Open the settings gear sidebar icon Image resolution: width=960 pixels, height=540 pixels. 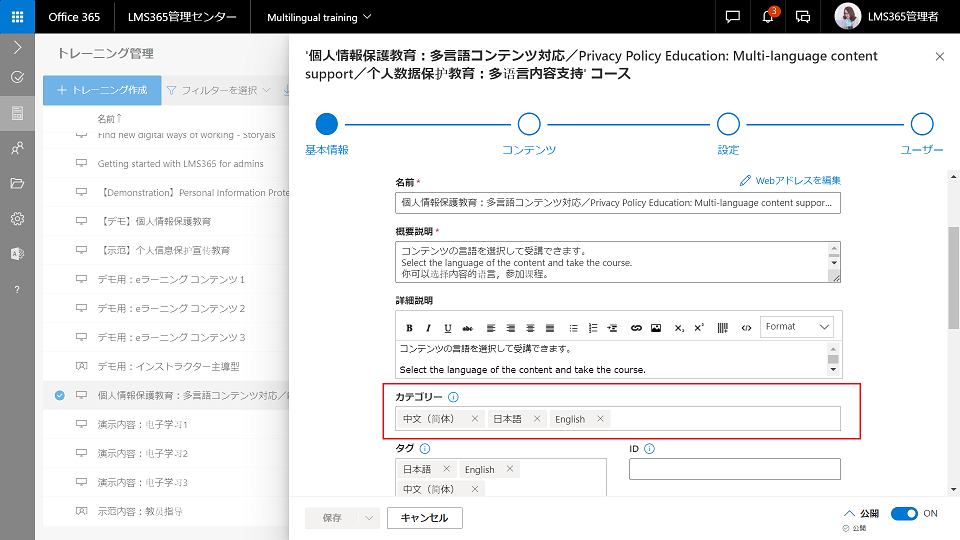pos(17,219)
